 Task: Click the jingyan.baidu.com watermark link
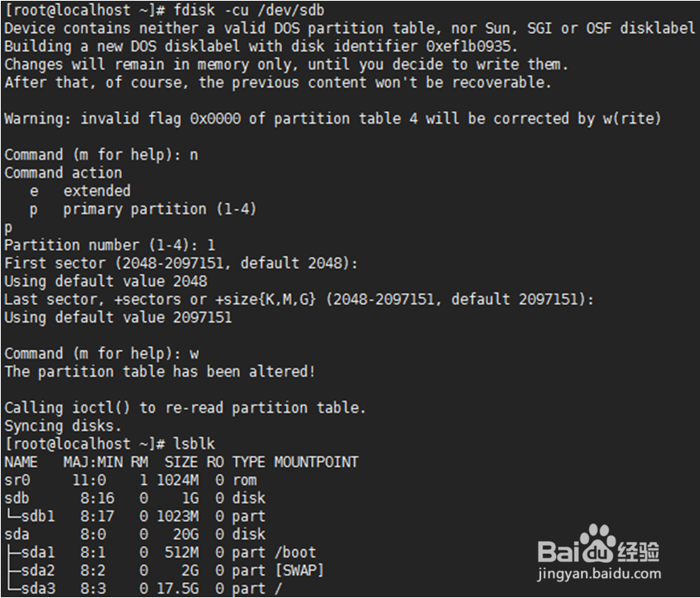tap(599, 574)
